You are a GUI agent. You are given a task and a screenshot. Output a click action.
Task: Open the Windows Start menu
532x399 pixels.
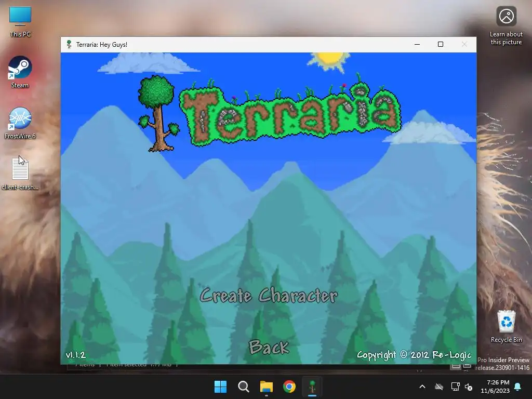pos(220,387)
